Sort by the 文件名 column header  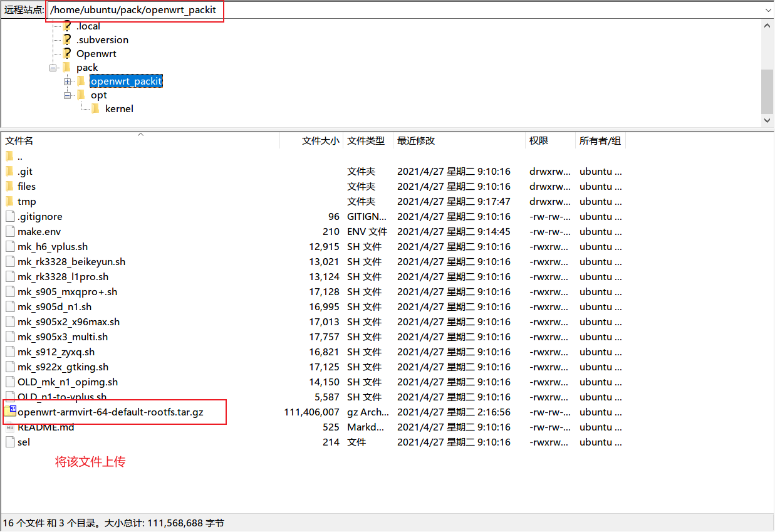click(19, 141)
